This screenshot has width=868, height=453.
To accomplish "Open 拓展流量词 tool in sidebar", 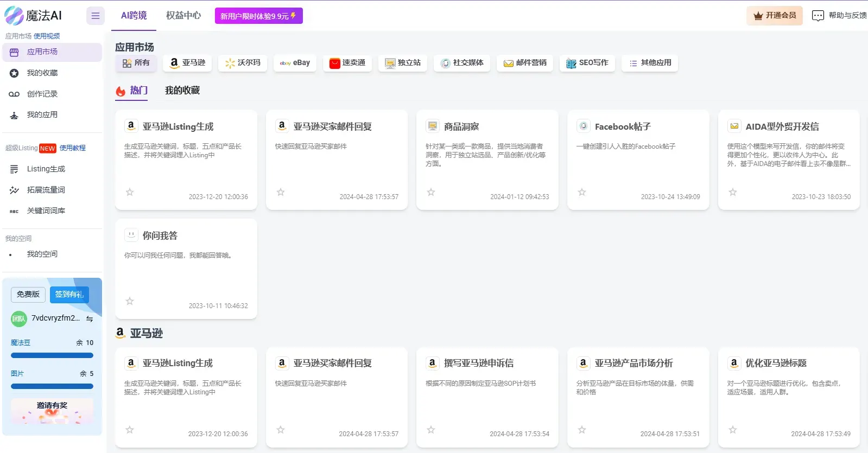I will click(46, 190).
